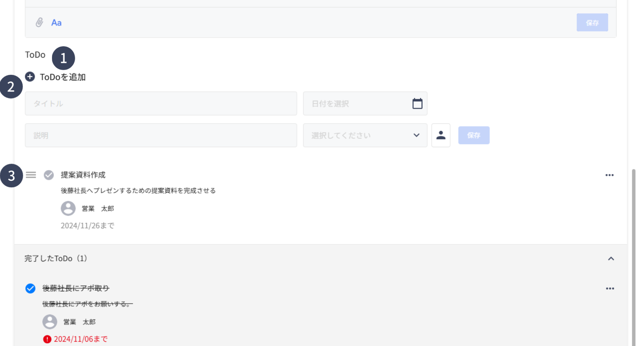Open more options for 提案資料作成 todo
The image size is (644, 346).
609,175
